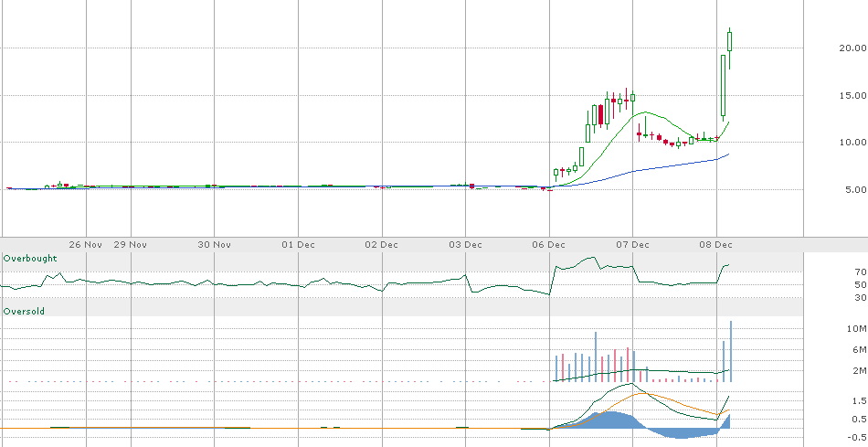Click the MACD -0.5 axis label

[857, 437]
